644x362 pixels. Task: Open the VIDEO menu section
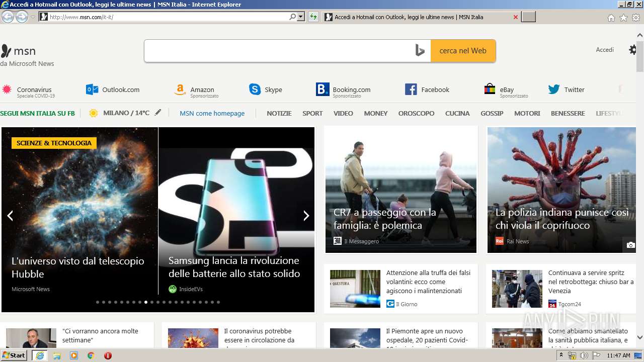point(343,113)
